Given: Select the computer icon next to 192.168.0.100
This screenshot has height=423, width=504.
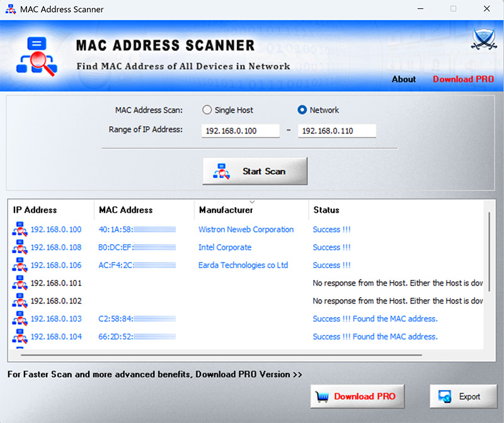Looking at the screenshot, I should (20, 230).
